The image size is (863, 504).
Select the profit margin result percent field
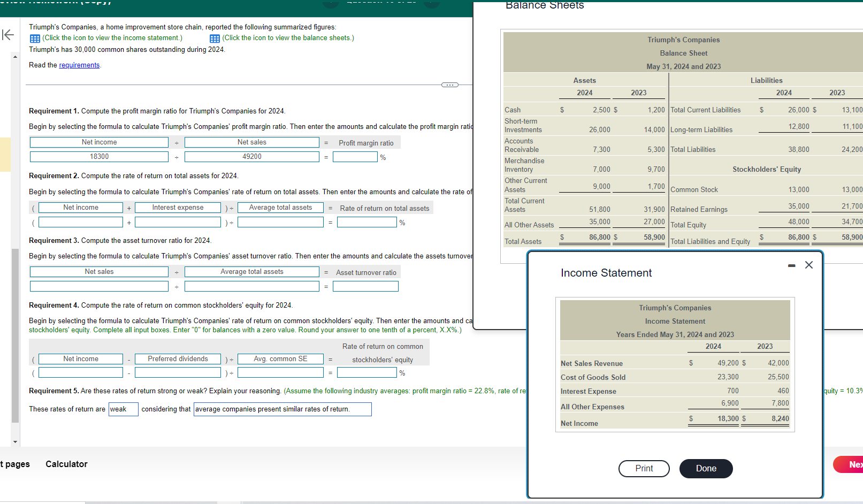coord(355,157)
